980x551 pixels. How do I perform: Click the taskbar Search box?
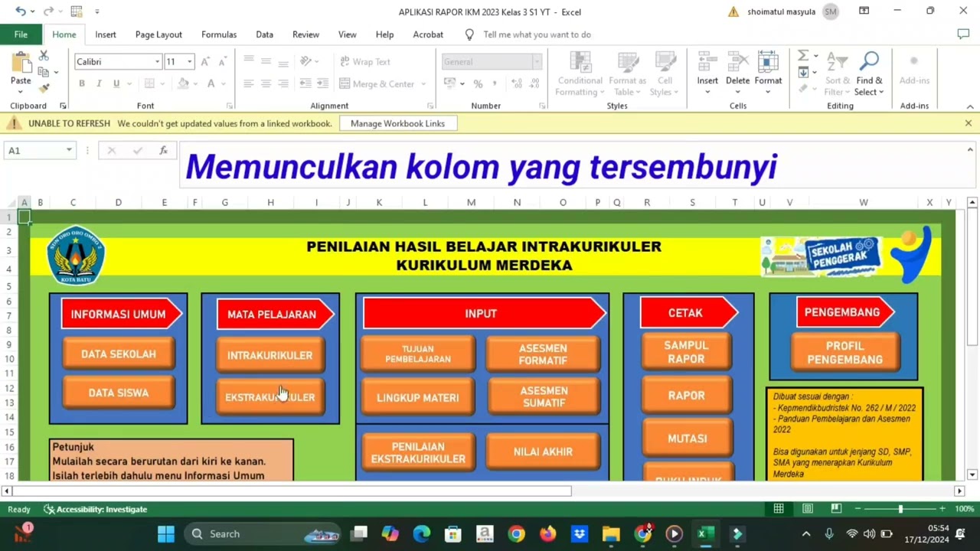coord(261,534)
